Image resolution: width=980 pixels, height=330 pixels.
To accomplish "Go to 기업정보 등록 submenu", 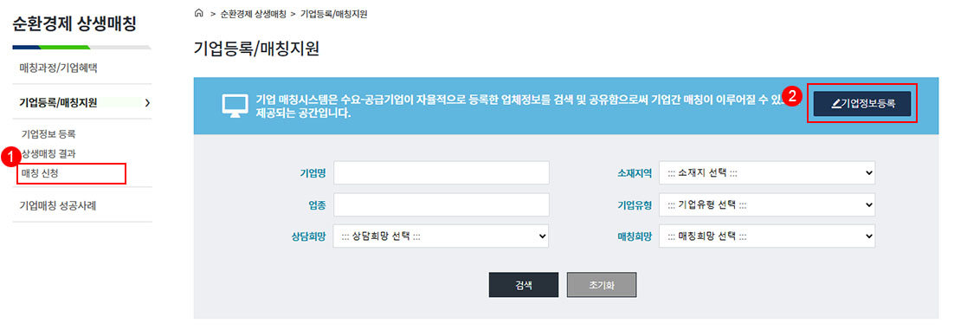I will click(x=48, y=134).
